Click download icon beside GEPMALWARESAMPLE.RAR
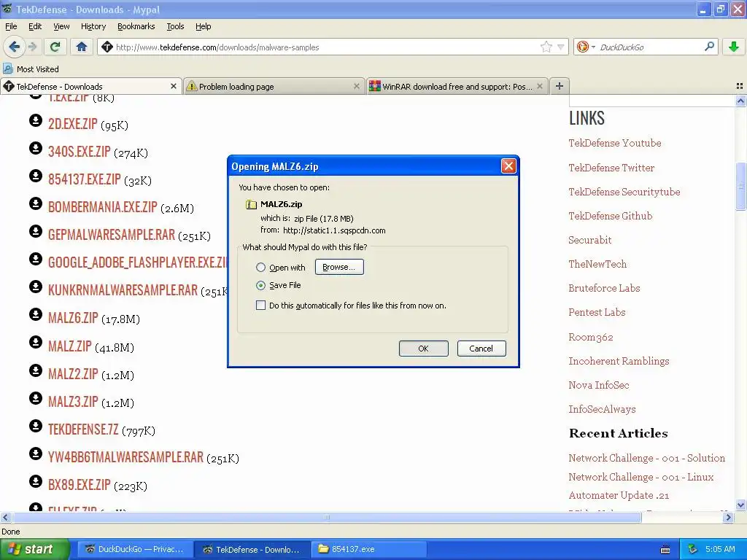Image resolution: width=747 pixels, height=560 pixels. (x=36, y=231)
